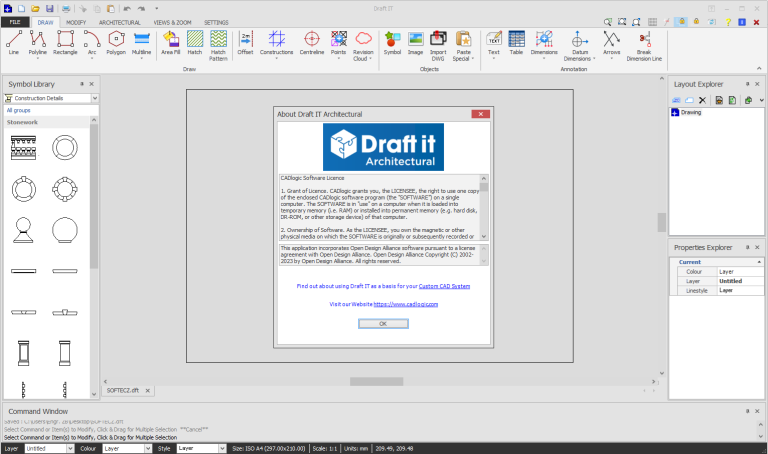Collapse the Current properties section
Screen dimensions: 768x454
point(759,262)
